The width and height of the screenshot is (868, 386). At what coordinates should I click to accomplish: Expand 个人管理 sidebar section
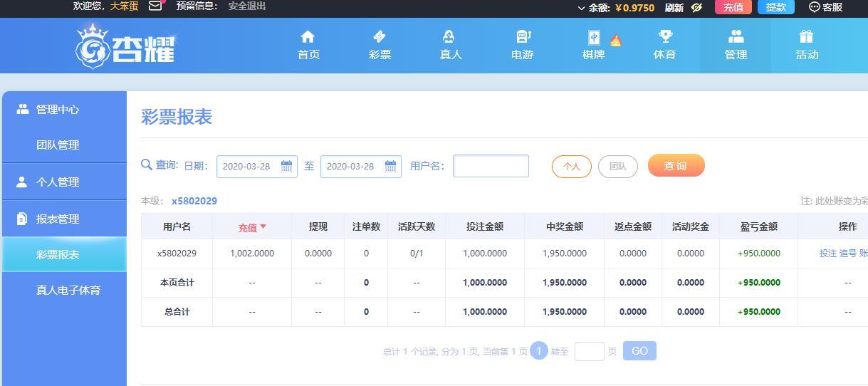(x=65, y=182)
